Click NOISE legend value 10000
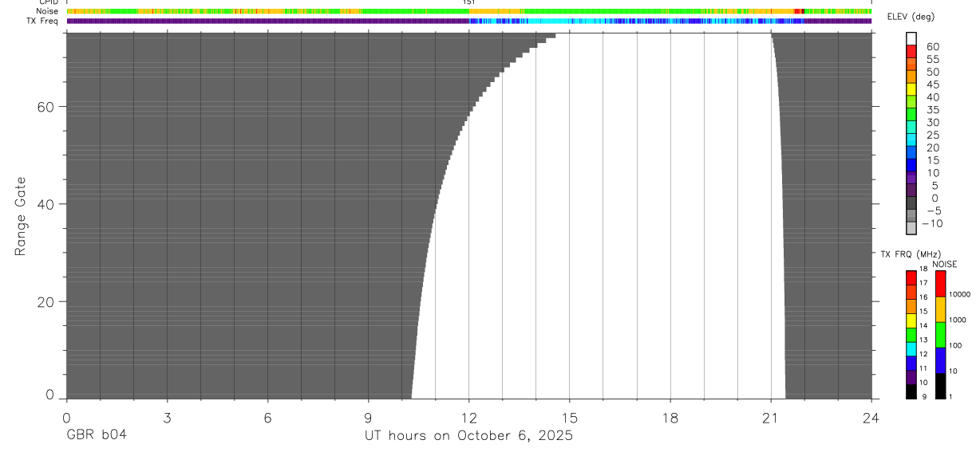Image resolution: width=980 pixels, height=452 pixels. [x=958, y=295]
